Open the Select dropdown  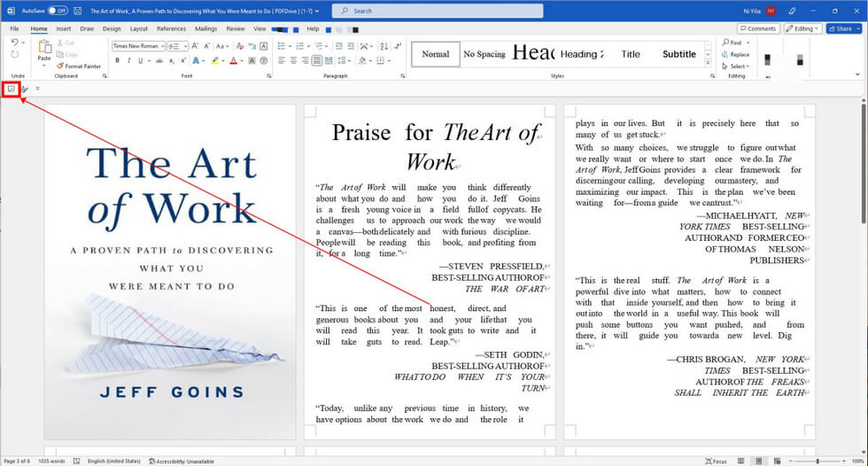[x=736, y=66]
